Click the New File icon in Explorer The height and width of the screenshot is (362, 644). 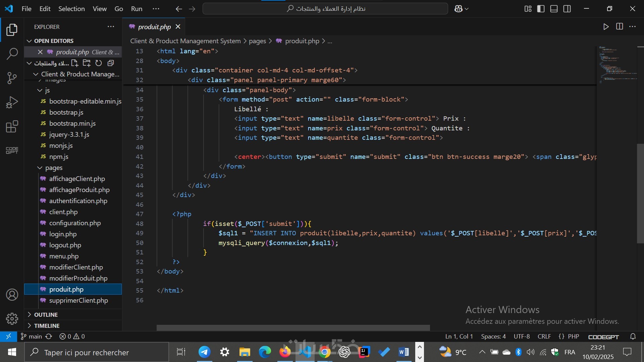pyautogui.click(x=74, y=63)
